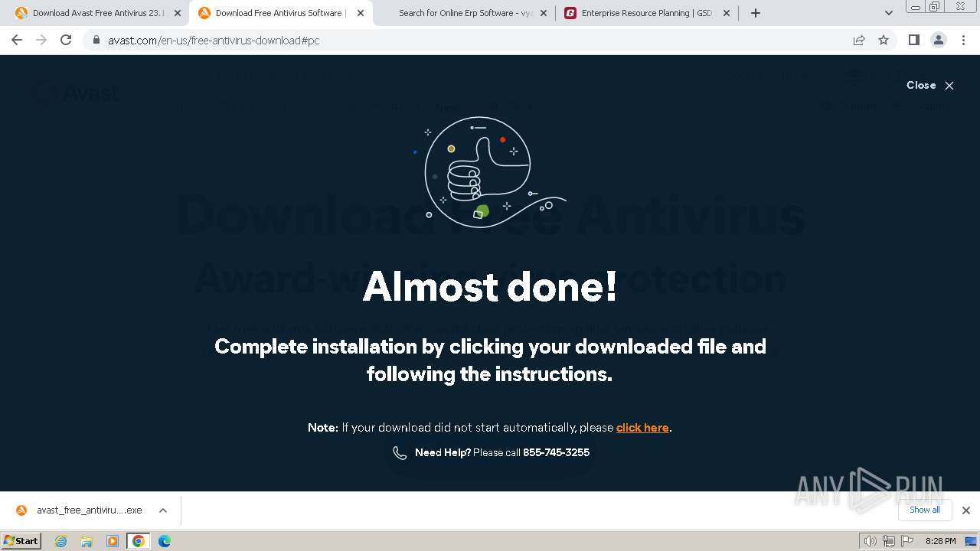Open the Search for Online Erp Software tab

pyautogui.click(x=465, y=13)
